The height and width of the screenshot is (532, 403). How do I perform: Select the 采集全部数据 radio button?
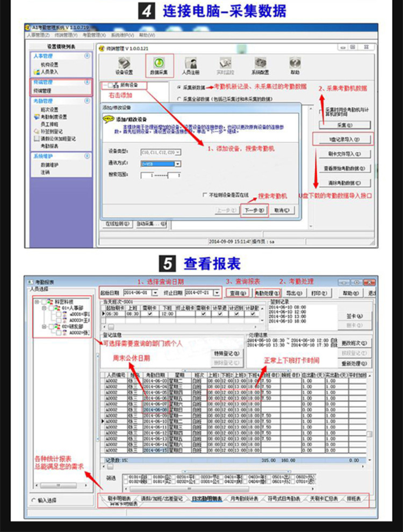179,99
